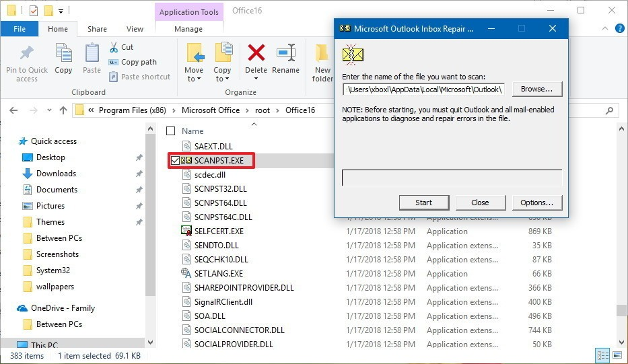
Task: Click root breadcrumb in address bar
Action: pos(263,110)
